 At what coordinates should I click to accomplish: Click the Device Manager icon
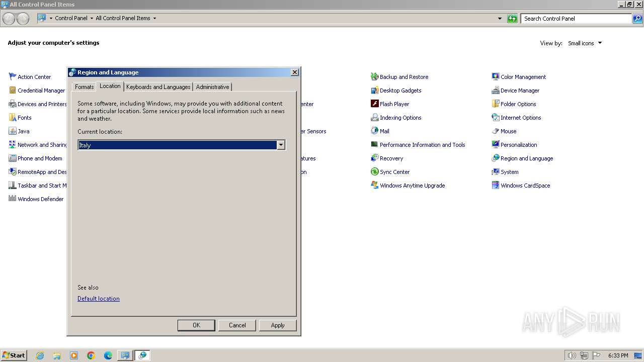tap(496, 90)
